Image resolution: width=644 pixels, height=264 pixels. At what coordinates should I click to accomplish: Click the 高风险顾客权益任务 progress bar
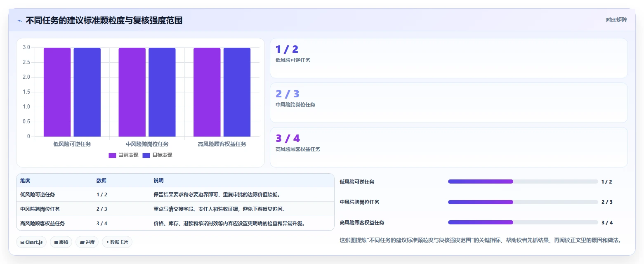[x=523, y=222]
